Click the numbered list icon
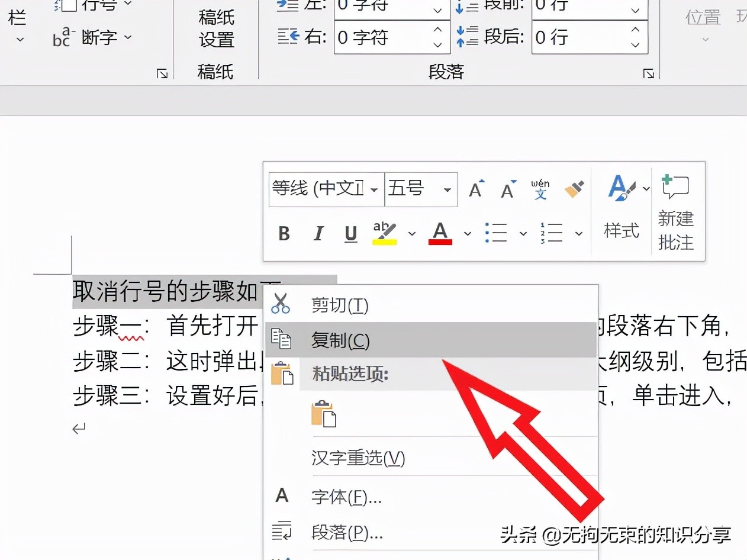The width and height of the screenshot is (747, 560). point(551,233)
